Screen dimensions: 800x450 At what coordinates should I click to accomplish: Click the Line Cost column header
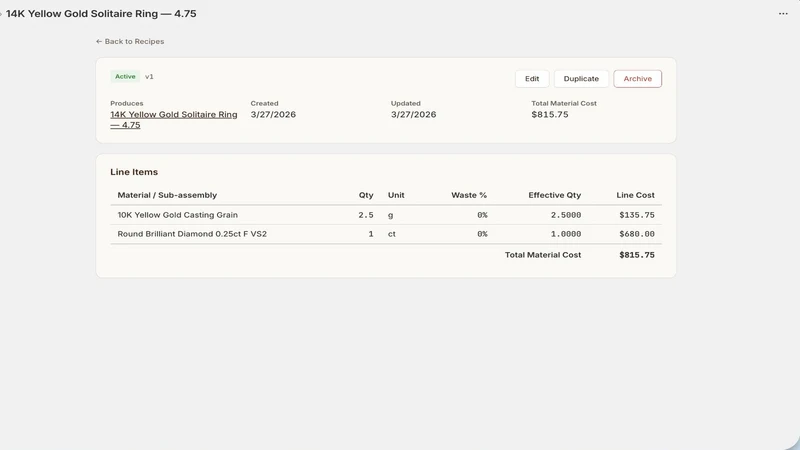(635, 195)
